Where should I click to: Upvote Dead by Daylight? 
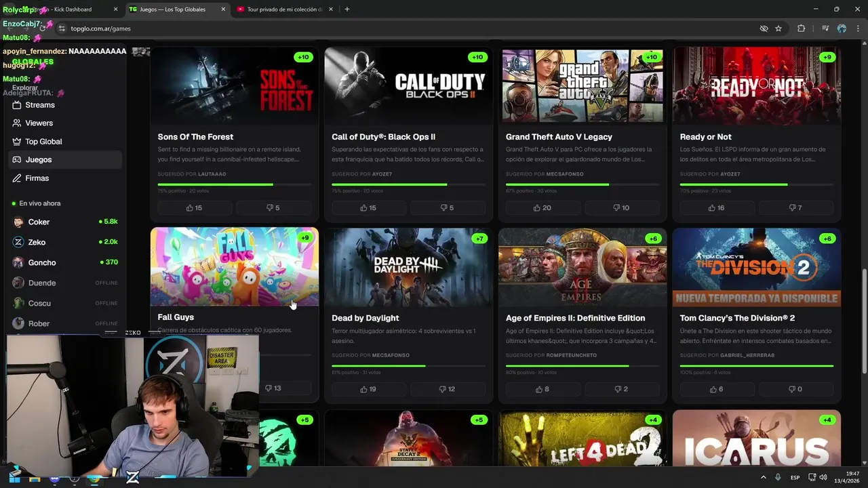point(369,389)
